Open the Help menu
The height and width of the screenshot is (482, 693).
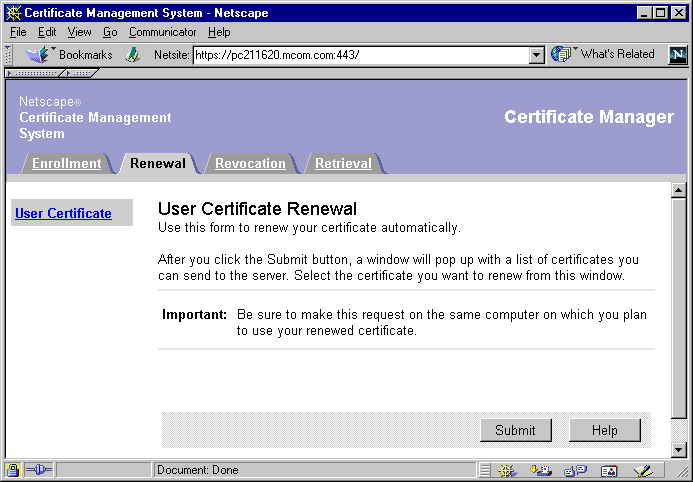219,32
